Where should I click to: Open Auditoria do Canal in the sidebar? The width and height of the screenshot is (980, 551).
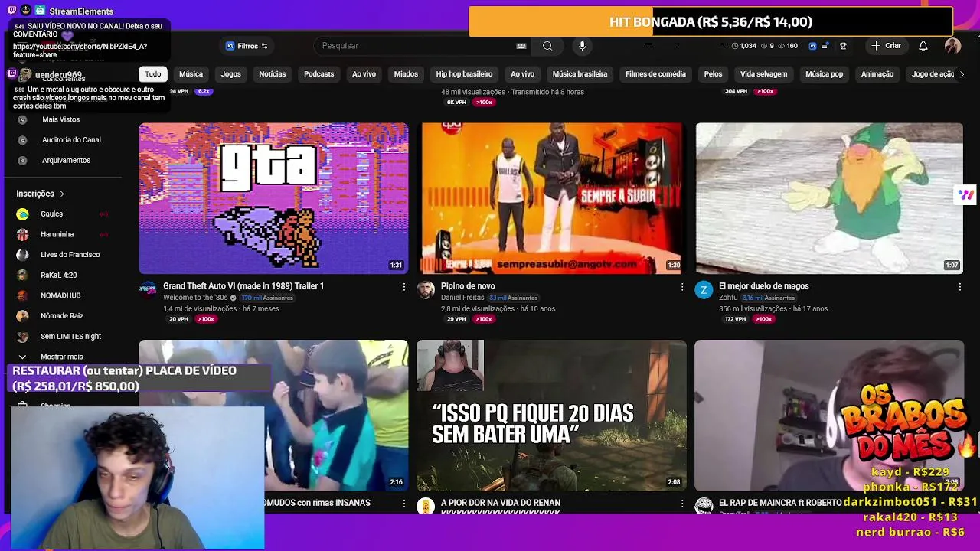click(x=71, y=140)
